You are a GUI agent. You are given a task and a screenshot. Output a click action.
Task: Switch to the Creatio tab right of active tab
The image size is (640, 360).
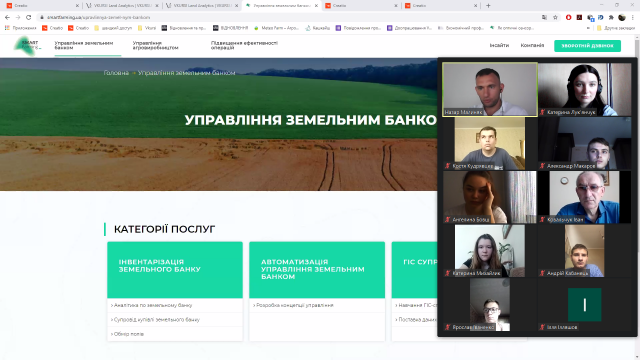361,6
